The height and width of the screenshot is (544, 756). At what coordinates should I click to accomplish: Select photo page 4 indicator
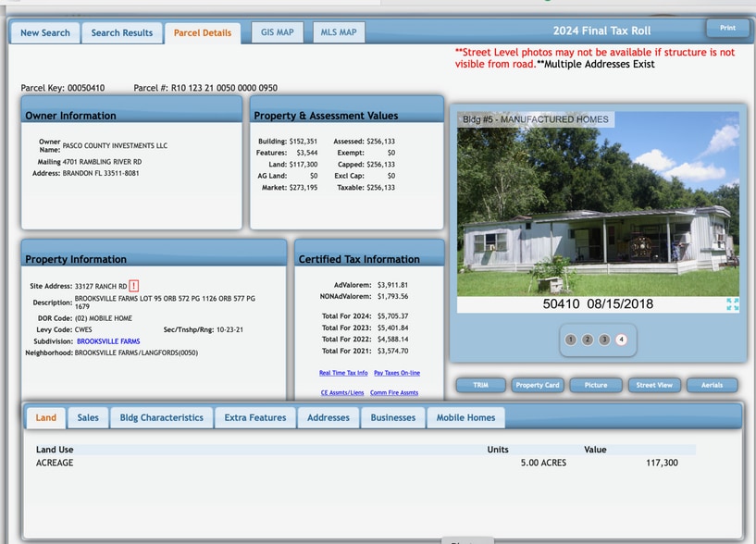coord(621,340)
